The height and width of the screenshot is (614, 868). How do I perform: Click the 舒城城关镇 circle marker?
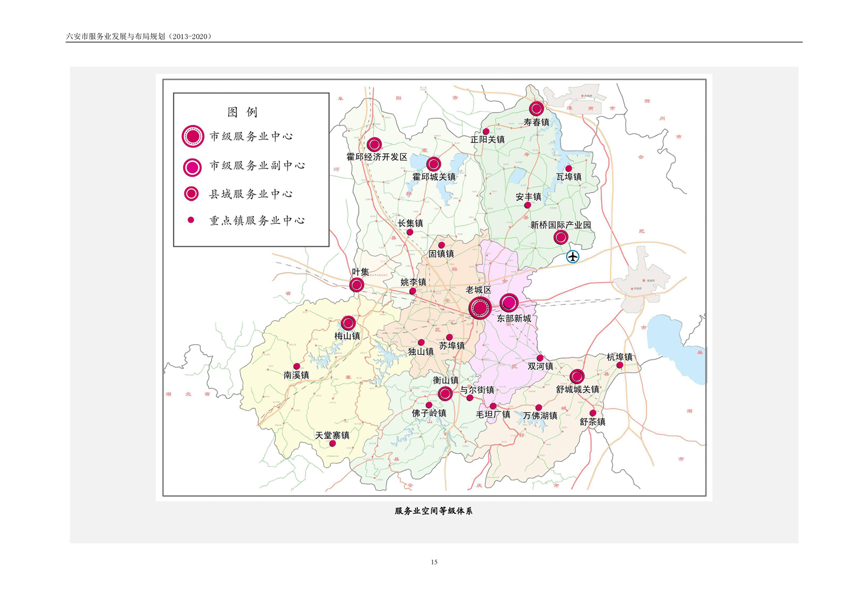pos(577,376)
